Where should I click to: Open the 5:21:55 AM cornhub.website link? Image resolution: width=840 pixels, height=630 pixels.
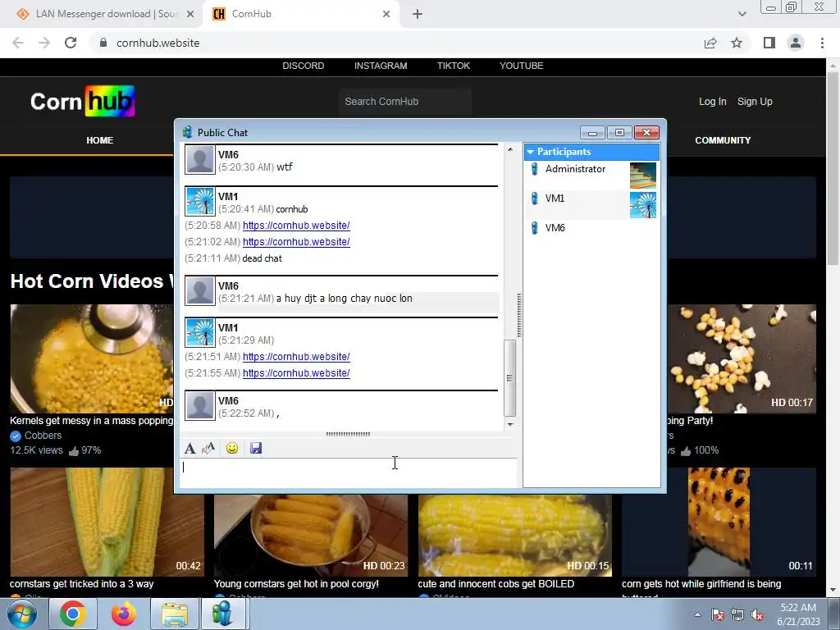(x=296, y=373)
